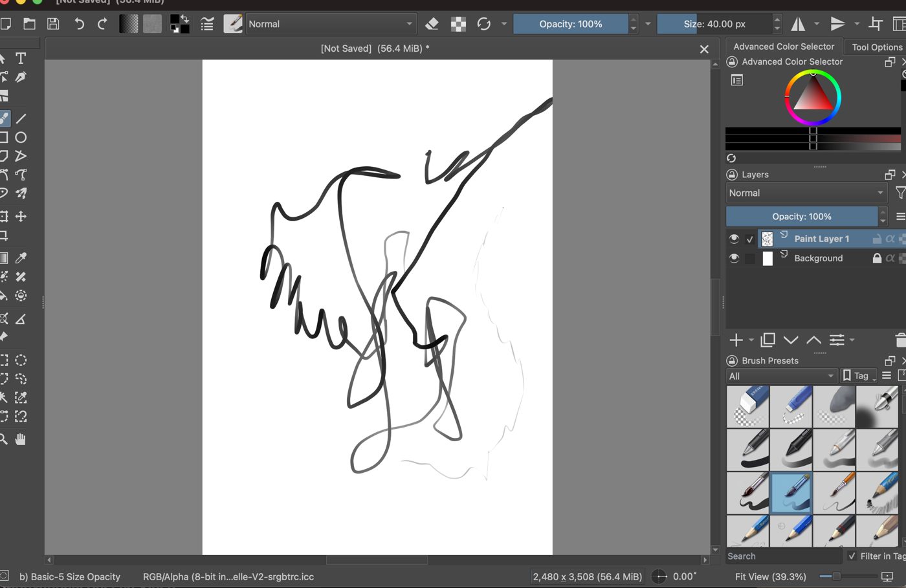Screen dimensions: 906x588
Task: Select the Multibrush tool
Action: pyautogui.click(x=21, y=193)
